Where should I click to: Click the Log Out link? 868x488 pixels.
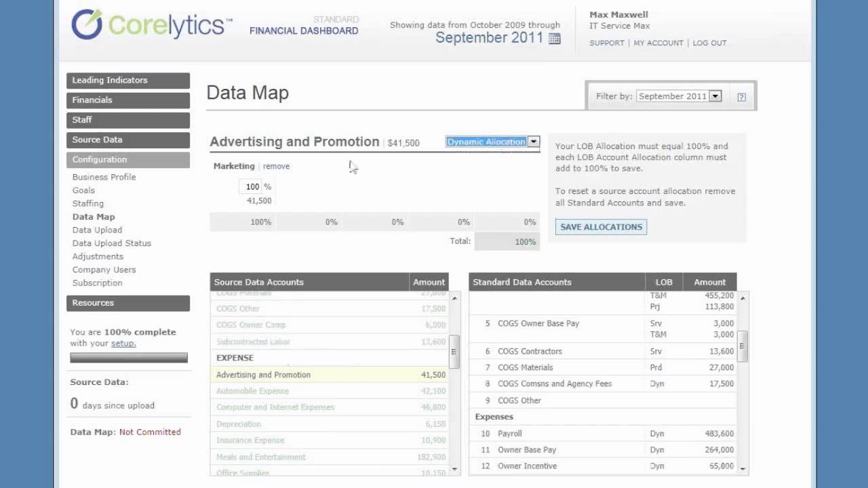point(709,43)
